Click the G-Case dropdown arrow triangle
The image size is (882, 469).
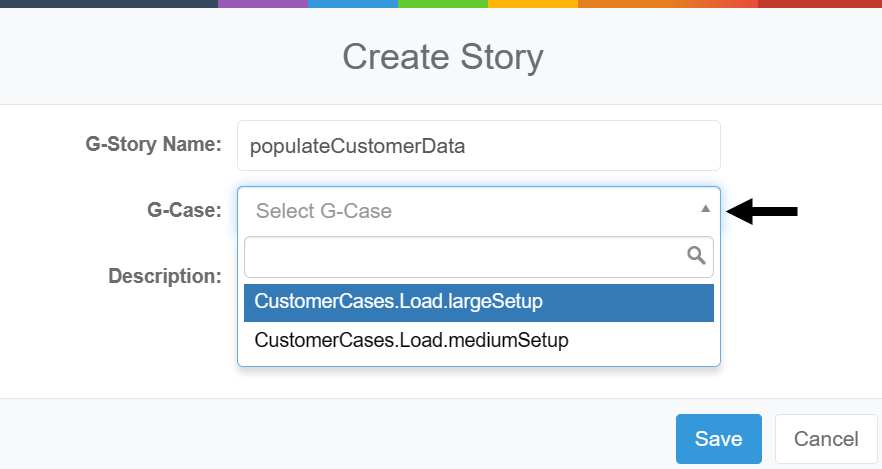coord(705,209)
